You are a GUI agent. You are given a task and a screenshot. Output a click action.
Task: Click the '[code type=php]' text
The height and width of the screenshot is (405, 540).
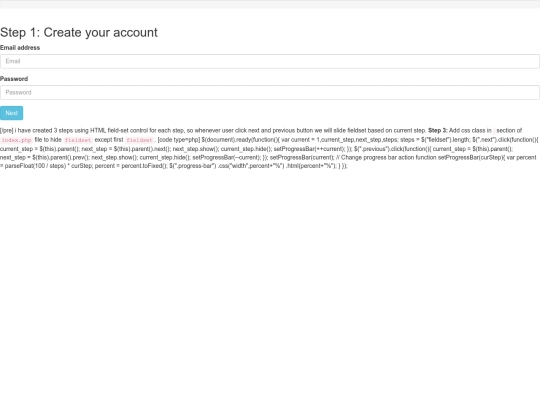click(x=179, y=140)
